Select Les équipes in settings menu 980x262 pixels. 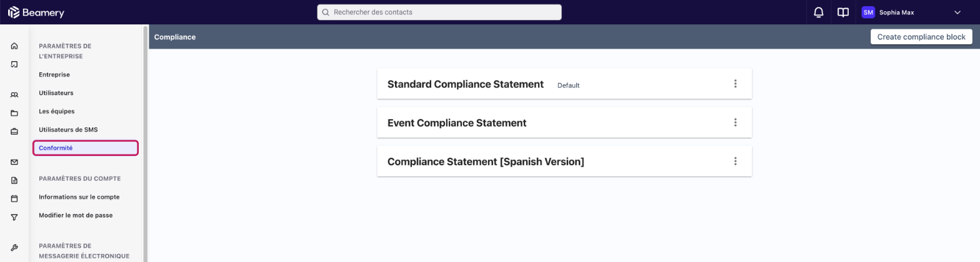click(x=57, y=111)
